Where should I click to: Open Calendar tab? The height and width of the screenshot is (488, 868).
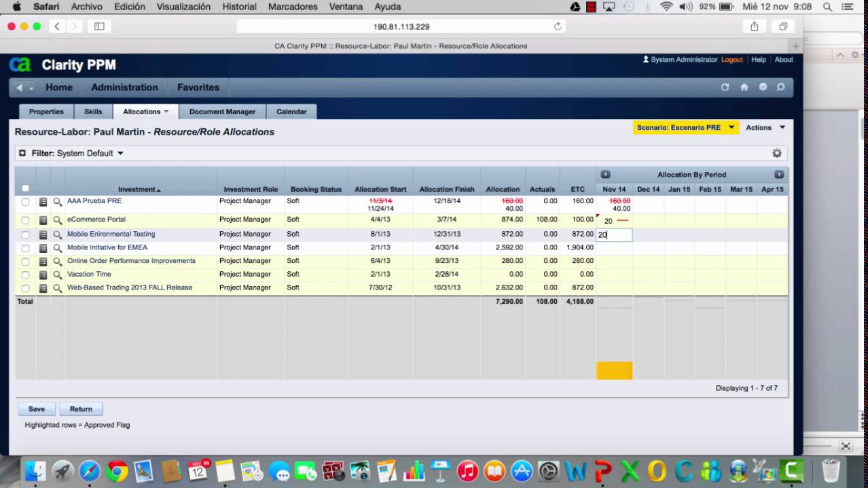[291, 111]
